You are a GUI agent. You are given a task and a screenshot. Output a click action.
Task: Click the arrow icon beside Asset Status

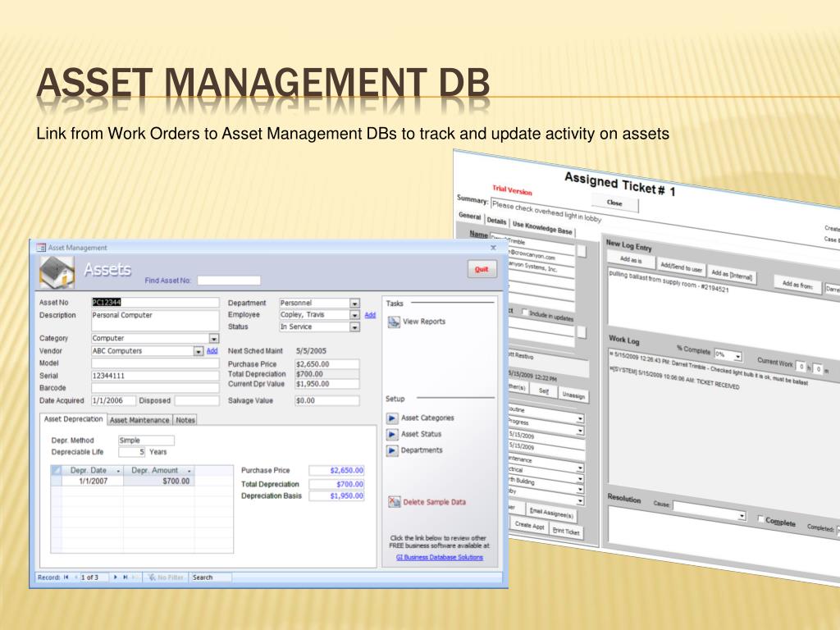click(x=392, y=434)
